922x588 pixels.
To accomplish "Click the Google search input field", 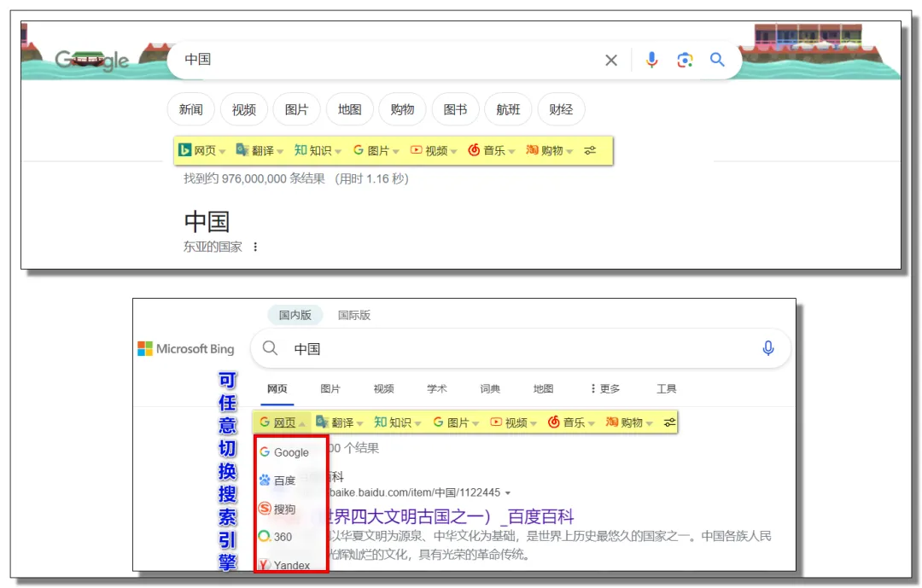I will (388, 60).
